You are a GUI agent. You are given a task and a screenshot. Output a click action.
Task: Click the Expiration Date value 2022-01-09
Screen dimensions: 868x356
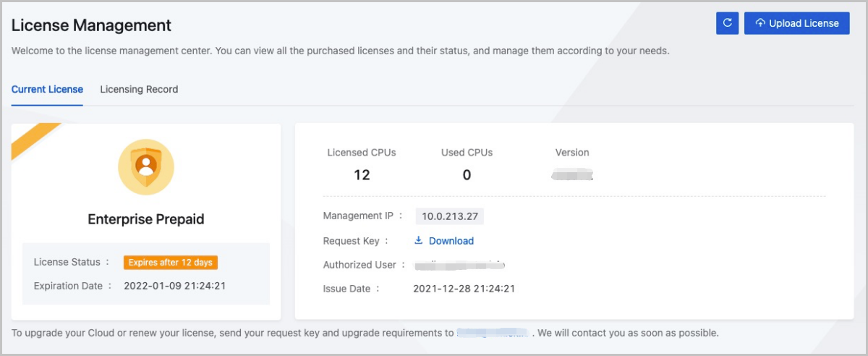pos(174,286)
